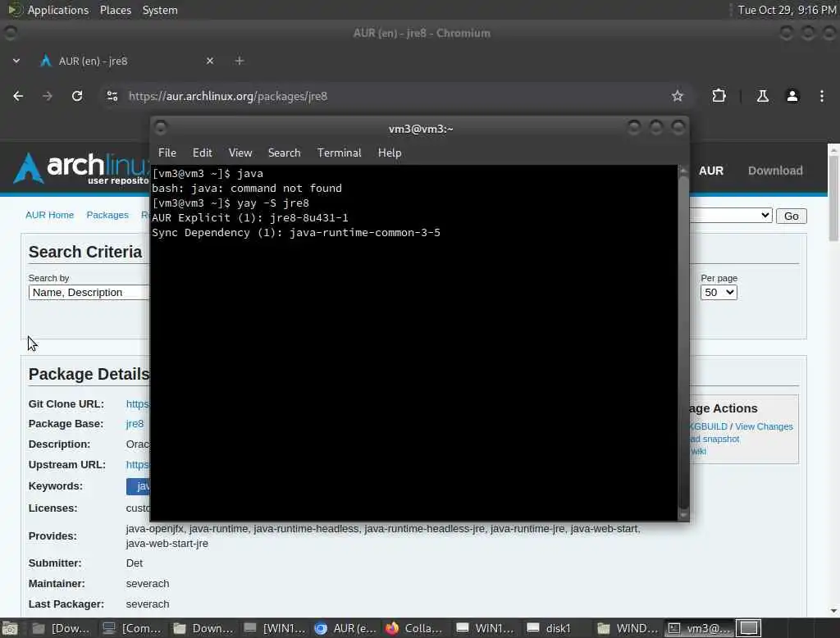Expand the language dropdown beside Go
This screenshot has width=840, height=638.
(731, 216)
